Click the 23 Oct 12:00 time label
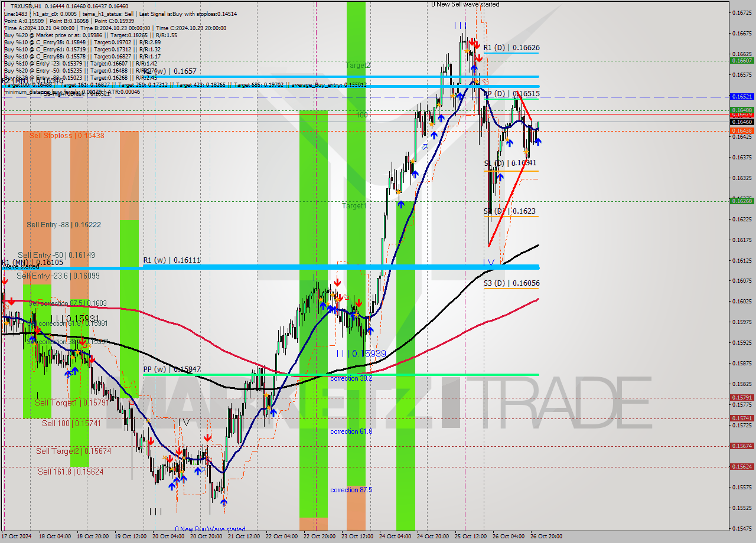This screenshot has height=543, width=756. point(356,537)
